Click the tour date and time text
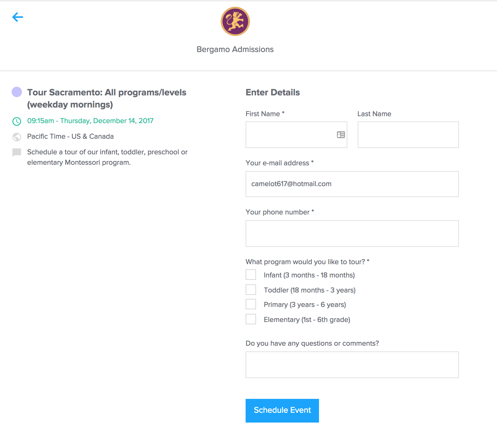Viewport: 497px width, 448px height. tap(90, 121)
